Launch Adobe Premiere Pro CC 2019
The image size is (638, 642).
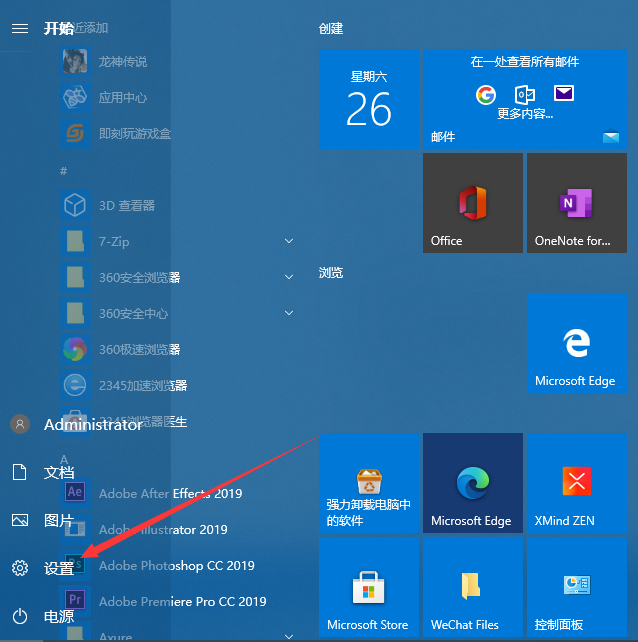(182, 601)
